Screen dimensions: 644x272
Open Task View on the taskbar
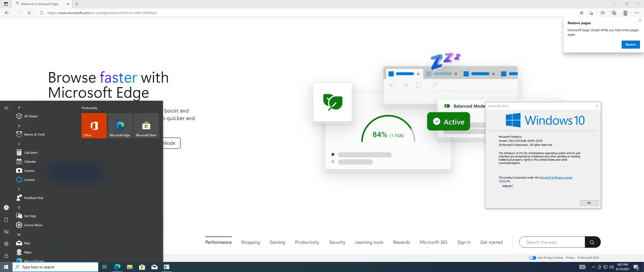pos(105,267)
